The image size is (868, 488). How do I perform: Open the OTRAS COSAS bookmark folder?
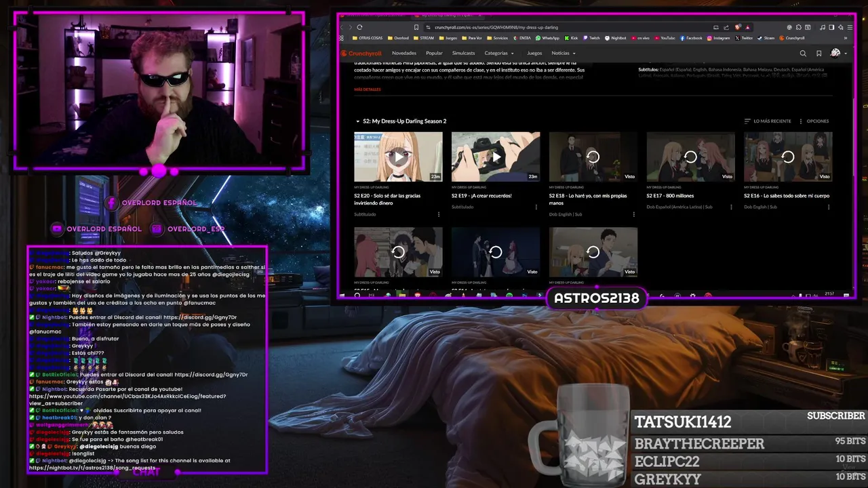368,38
